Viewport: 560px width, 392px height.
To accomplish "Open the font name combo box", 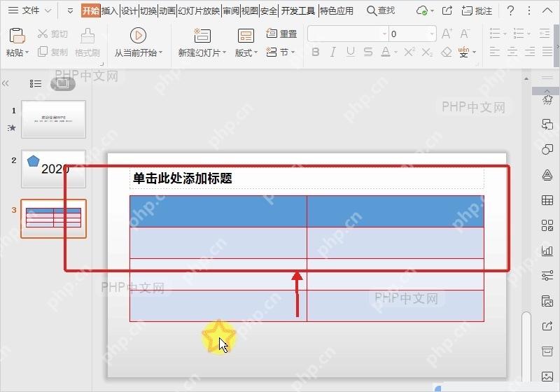I will [x=348, y=34].
